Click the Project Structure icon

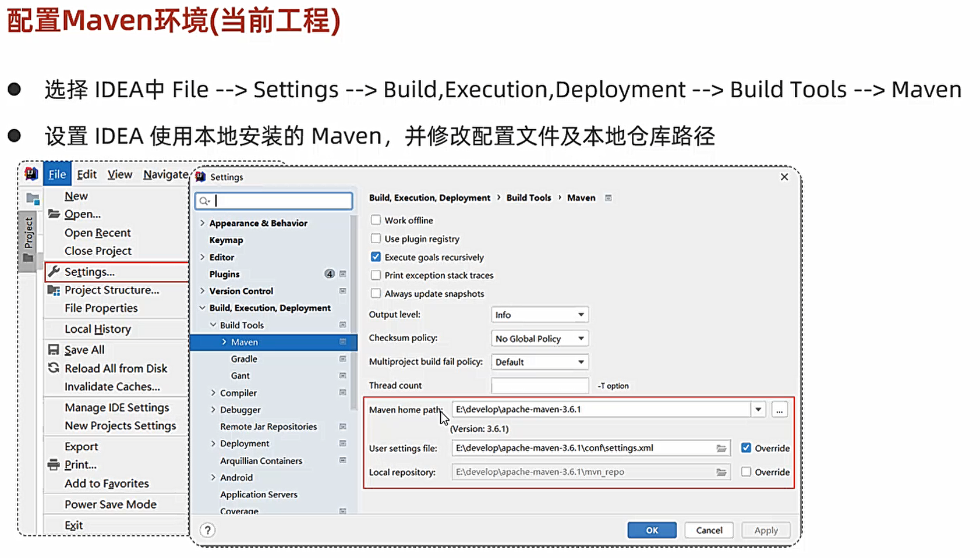(x=54, y=290)
